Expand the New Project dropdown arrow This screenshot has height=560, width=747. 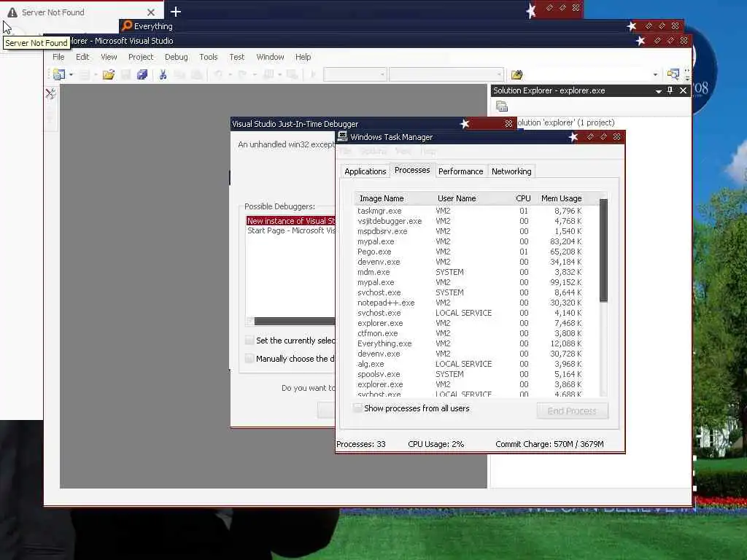point(71,75)
